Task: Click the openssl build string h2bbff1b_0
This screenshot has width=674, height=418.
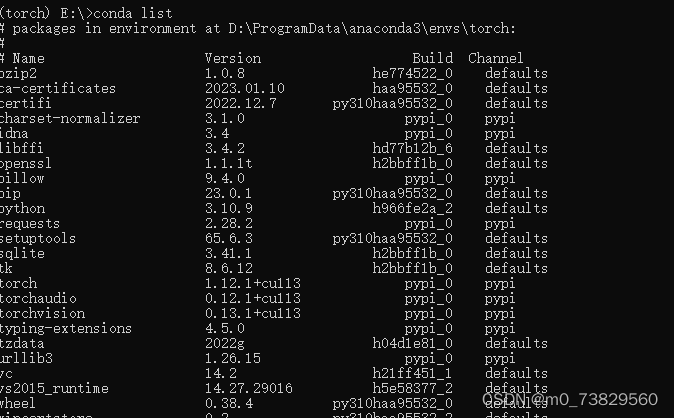Action: tap(413, 163)
